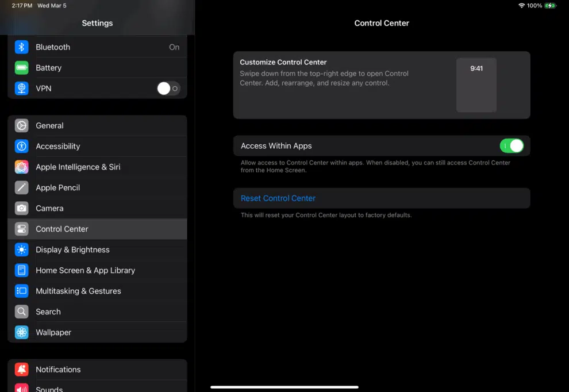Tap the Multitasking & Gestures icon

point(21,291)
